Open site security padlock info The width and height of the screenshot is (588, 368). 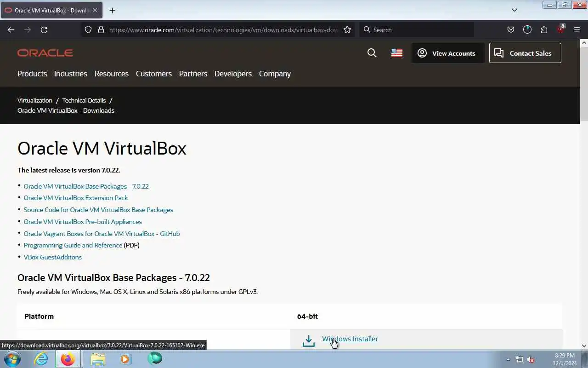[x=101, y=29]
